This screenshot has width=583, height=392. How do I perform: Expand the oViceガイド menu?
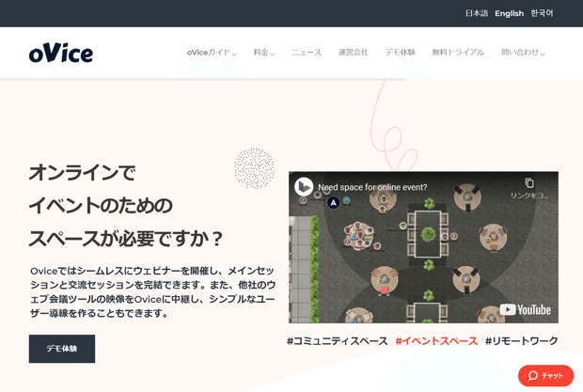(212, 53)
